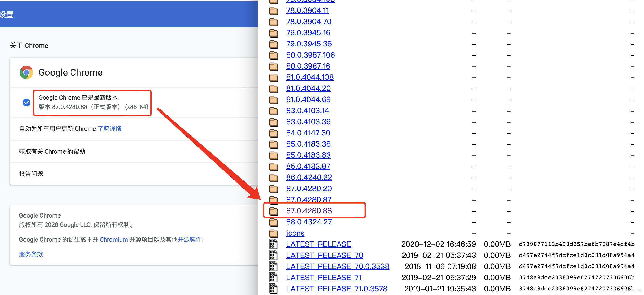
Task: Click file icon beside LATEST_RELEASE_71
Action: click(273, 278)
